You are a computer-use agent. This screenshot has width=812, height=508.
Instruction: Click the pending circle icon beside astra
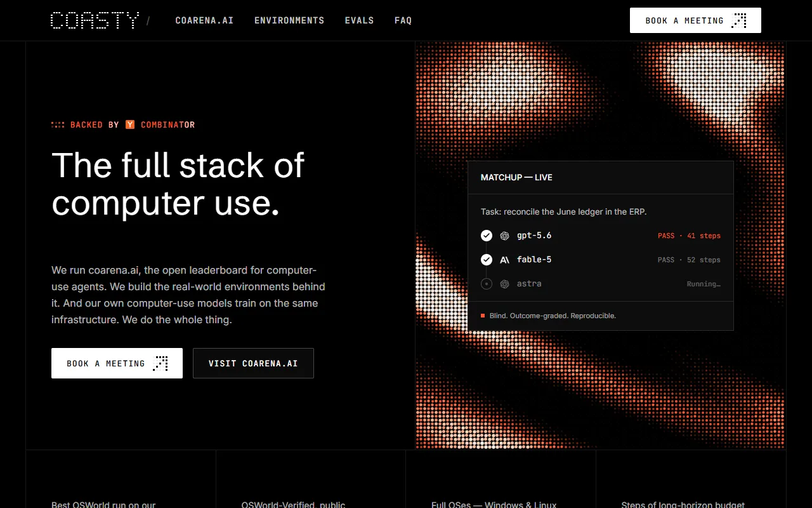[487, 284]
